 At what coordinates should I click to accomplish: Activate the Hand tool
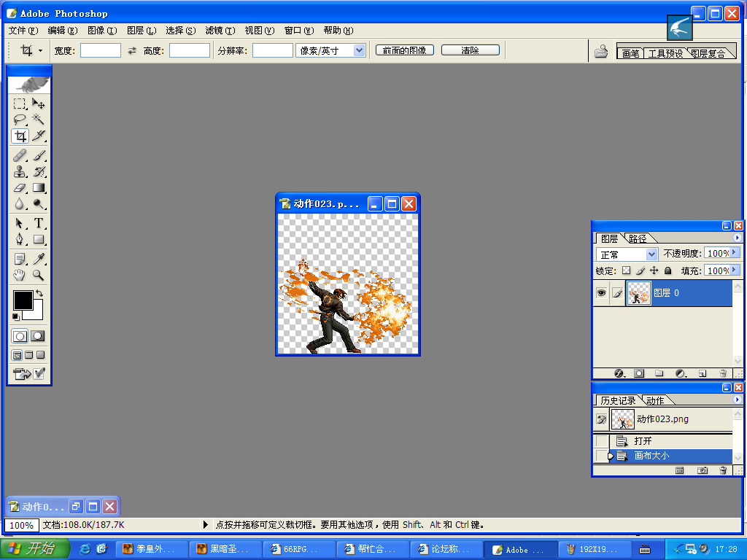coord(20,275)
